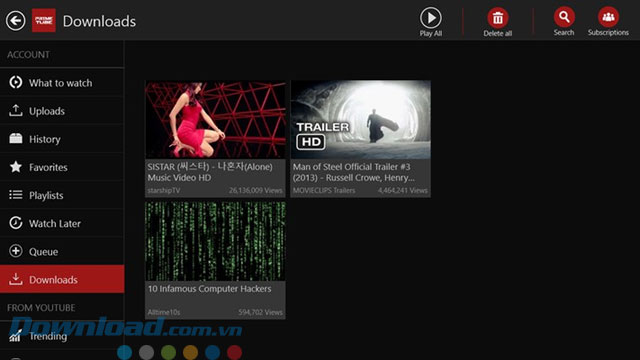Open Search with magnifier icon
Viewport: 640px width, 360px height.
coord(564,17)
